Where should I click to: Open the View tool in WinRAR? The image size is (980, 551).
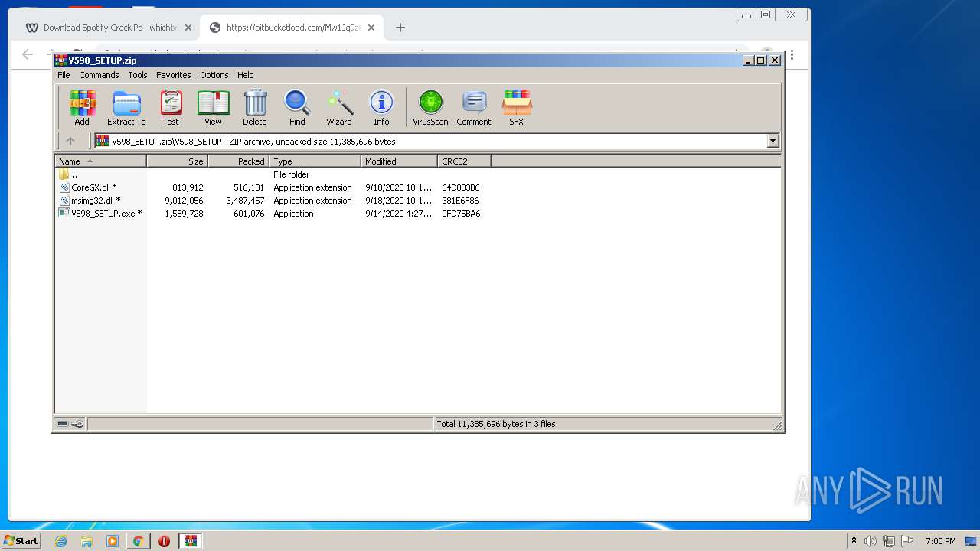point(213,107)
